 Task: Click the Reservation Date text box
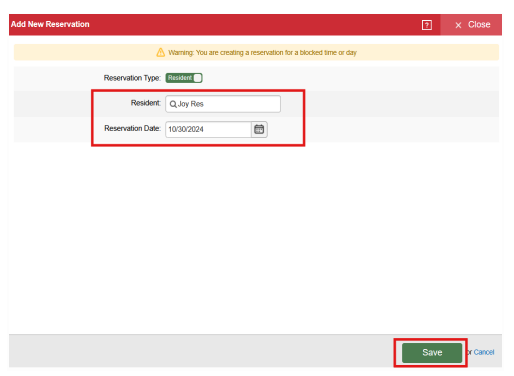[208, 129]
